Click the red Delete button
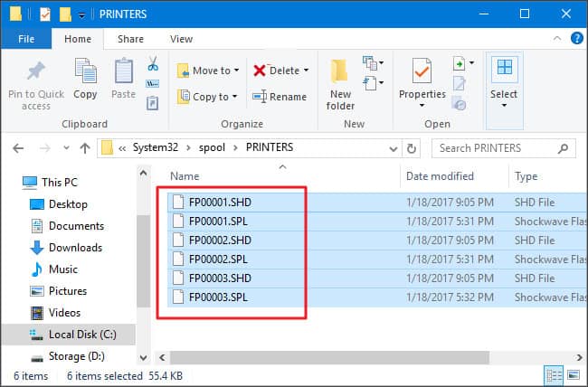Image resolution: width=588 pixels, height=387 pixels. tap(277, 71)
